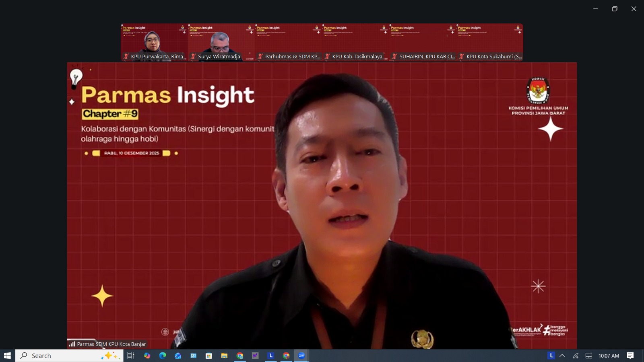Click the 10:07 AM clock
Viewport: 644px width, 362px height.
[609, 356]
